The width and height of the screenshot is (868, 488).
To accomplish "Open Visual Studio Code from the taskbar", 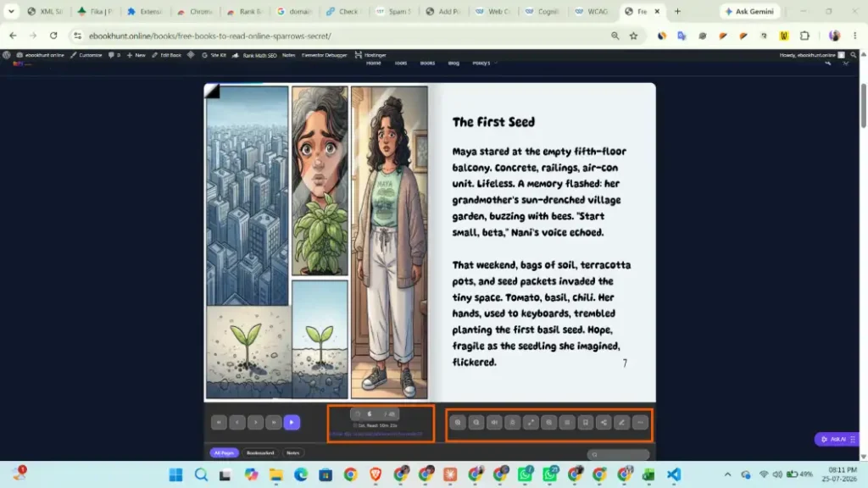I will (x=674, y=474).
